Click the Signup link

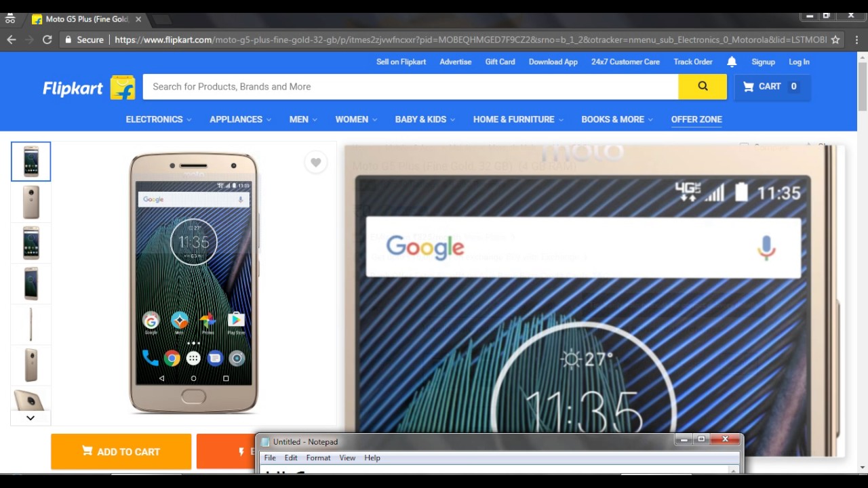pyautogui.click(x=763, y=62)
